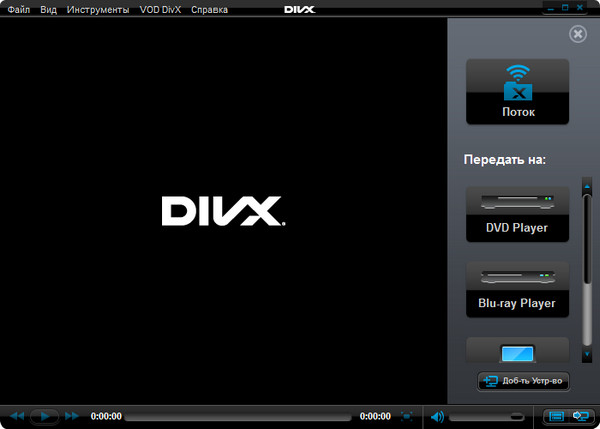Click the fast-forward button

72,416
